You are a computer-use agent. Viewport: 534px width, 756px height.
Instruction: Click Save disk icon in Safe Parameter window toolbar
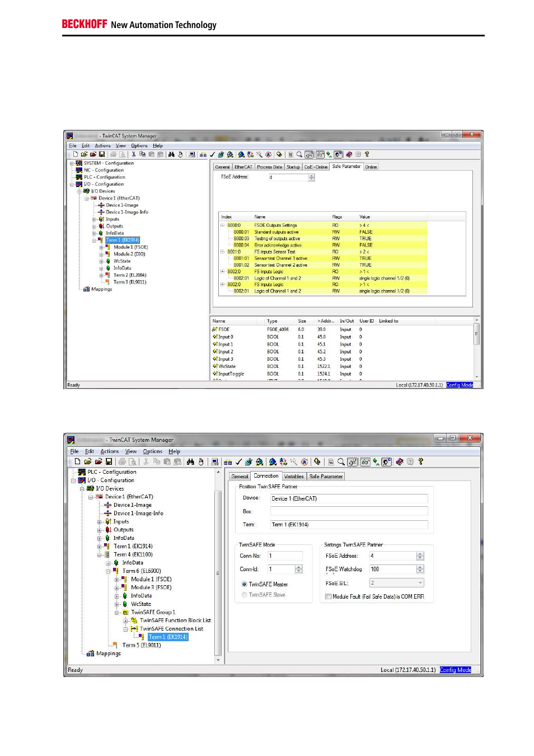102,154
